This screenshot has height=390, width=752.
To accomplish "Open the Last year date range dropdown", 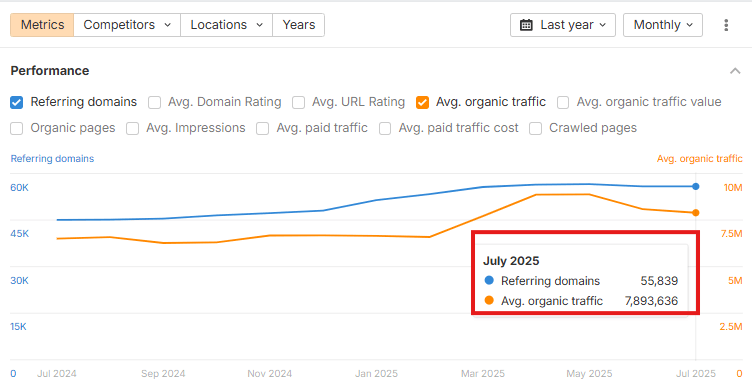I will [563, 25].
